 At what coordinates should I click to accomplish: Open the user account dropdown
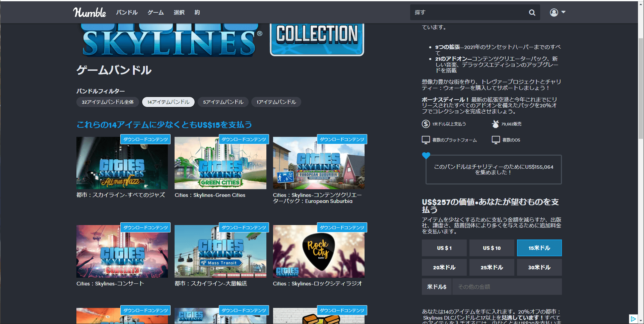(x=558, y=12)
